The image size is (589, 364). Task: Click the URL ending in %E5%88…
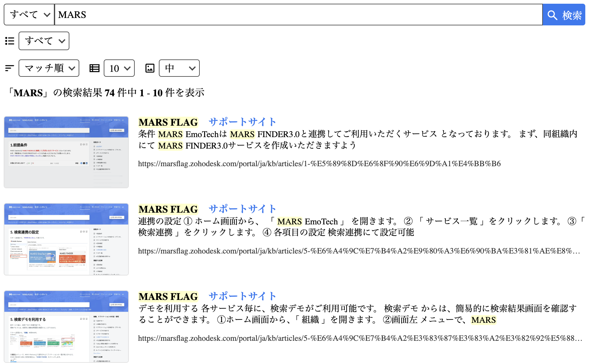[x=360, y=338]
